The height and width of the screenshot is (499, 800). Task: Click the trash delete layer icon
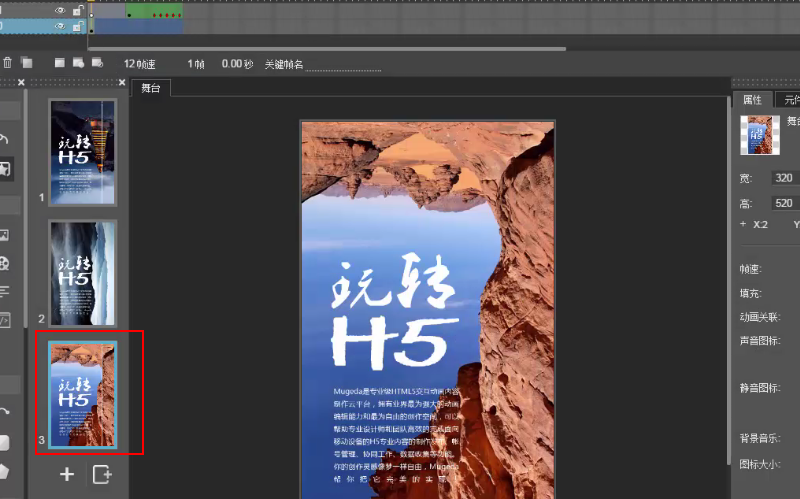[8, 63]
